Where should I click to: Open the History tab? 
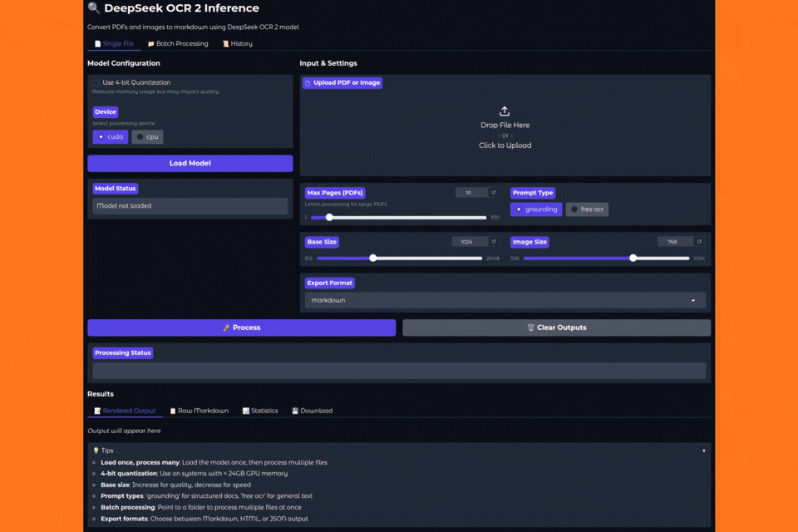coord(237,43)
